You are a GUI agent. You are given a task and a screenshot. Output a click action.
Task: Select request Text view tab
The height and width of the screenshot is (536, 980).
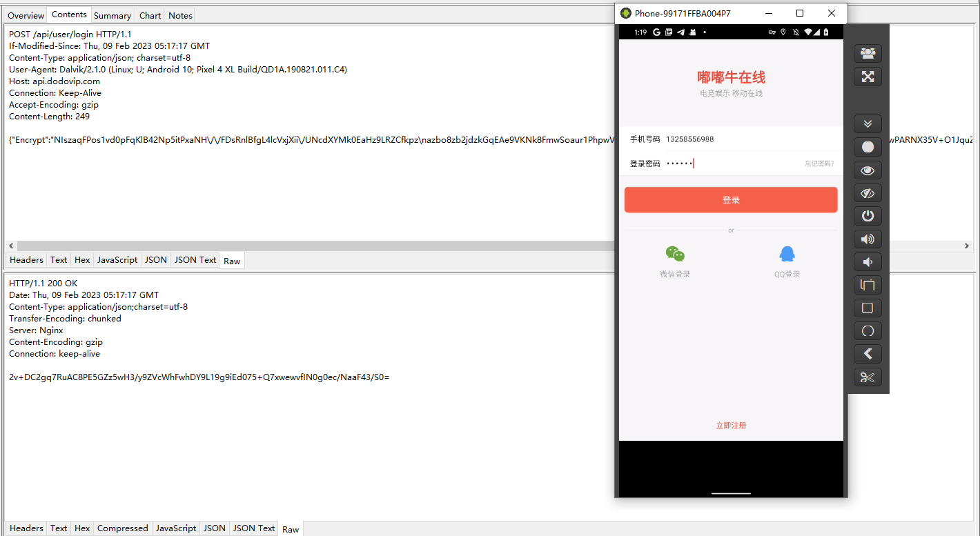coord(59,260)
